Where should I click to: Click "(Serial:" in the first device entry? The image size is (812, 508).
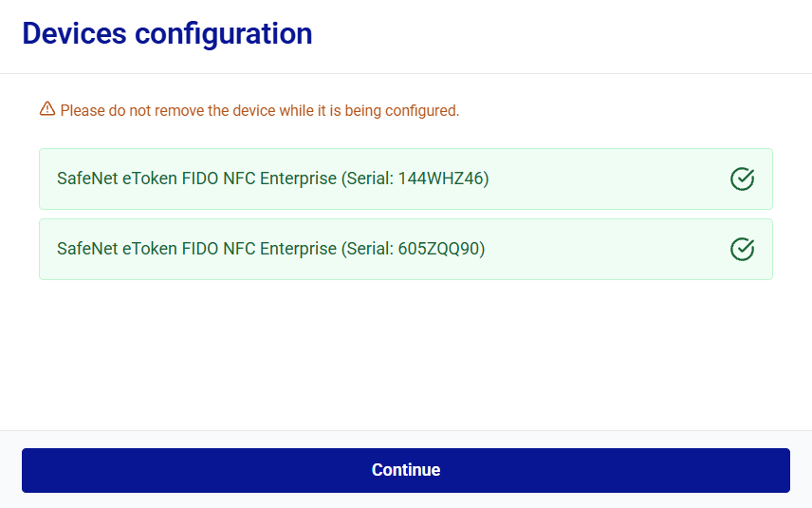click(x=367, y=179)
